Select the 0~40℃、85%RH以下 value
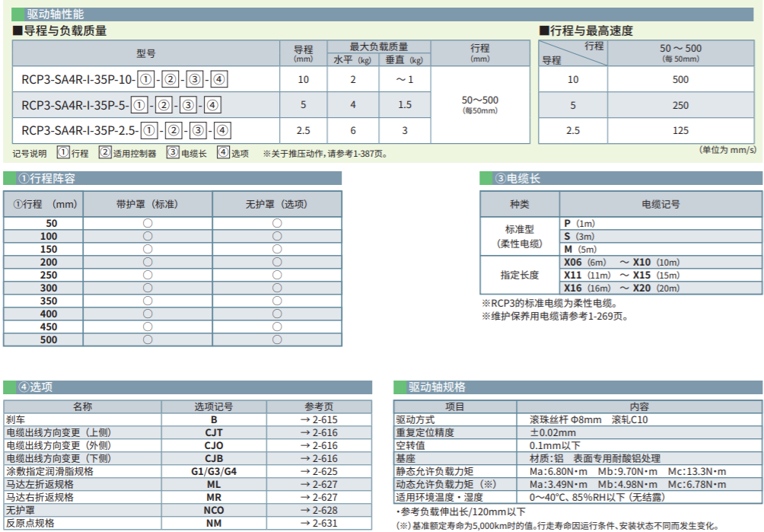The width and height of the screenshot is (764, 532). point(597,498)
